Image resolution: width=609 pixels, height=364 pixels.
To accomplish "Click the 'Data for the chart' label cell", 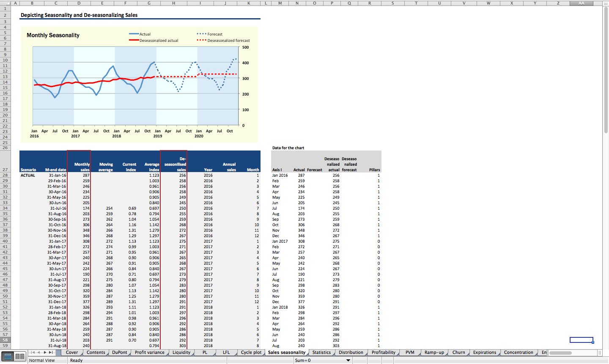I will pyautogui.click(x=288, y=148).
